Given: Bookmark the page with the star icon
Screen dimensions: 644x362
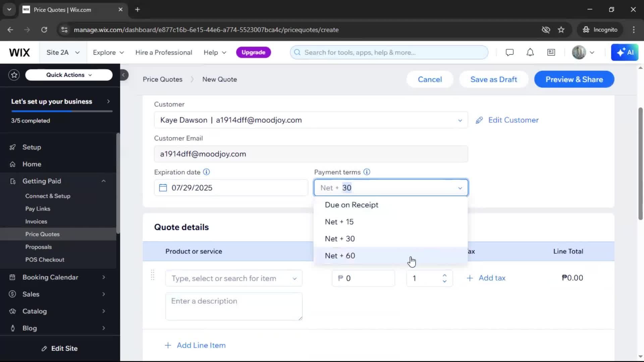Looking at the screenshot, I should [561, 29].
